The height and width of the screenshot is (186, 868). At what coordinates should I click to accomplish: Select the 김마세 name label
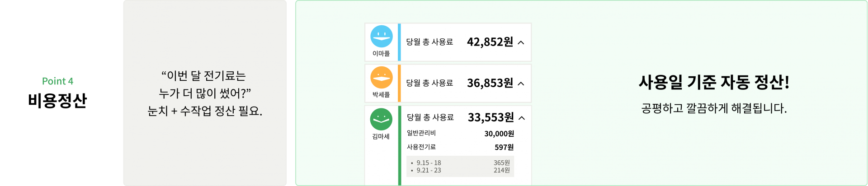[x=381, y=136]
